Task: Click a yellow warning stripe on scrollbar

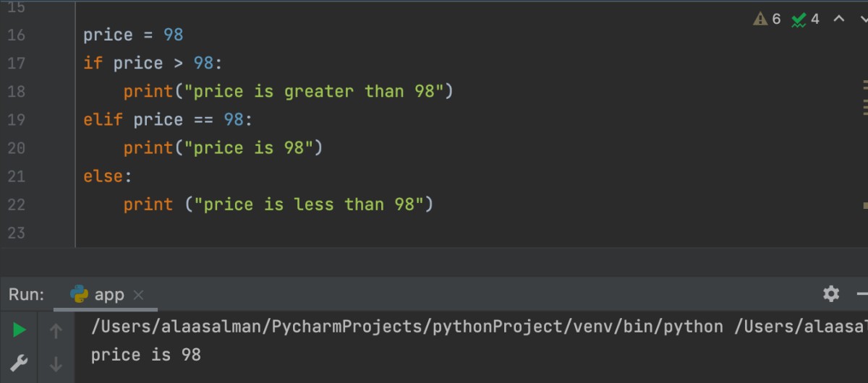Action: pos(865,85)
